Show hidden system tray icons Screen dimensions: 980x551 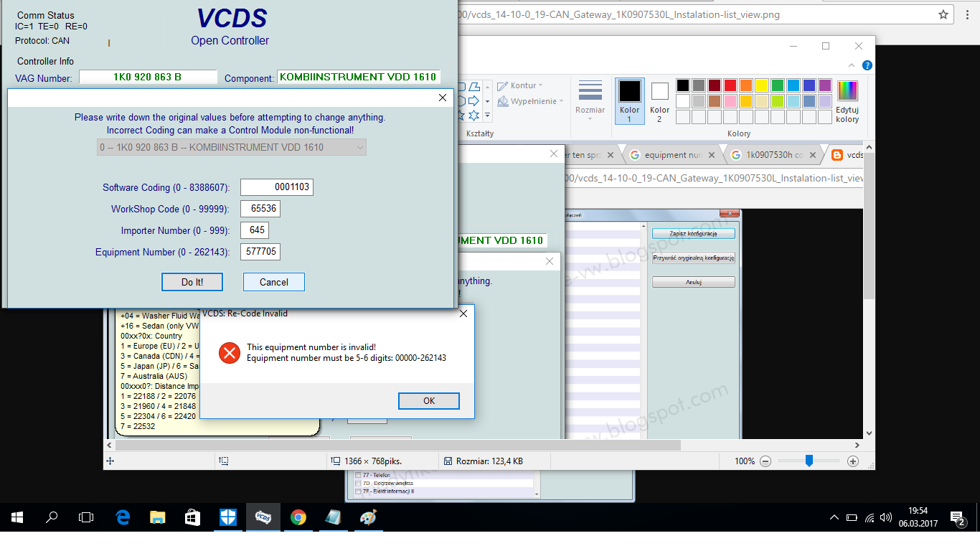pos(834,517)
